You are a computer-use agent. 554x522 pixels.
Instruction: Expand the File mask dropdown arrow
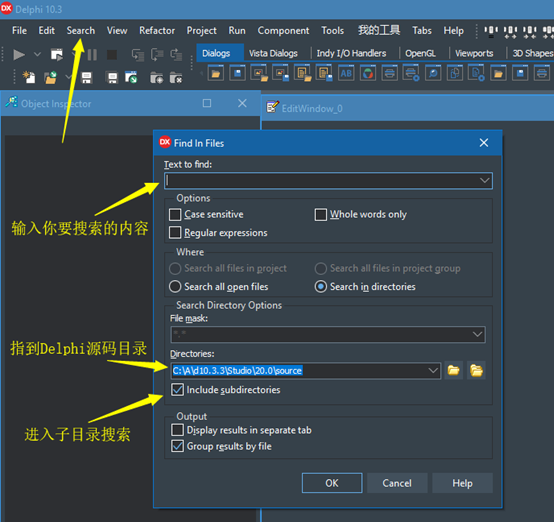pos(477,334)
